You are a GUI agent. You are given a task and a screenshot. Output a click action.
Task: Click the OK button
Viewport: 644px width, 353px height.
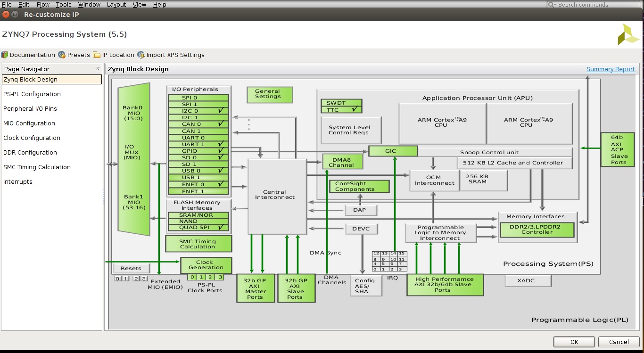(574, 342)
